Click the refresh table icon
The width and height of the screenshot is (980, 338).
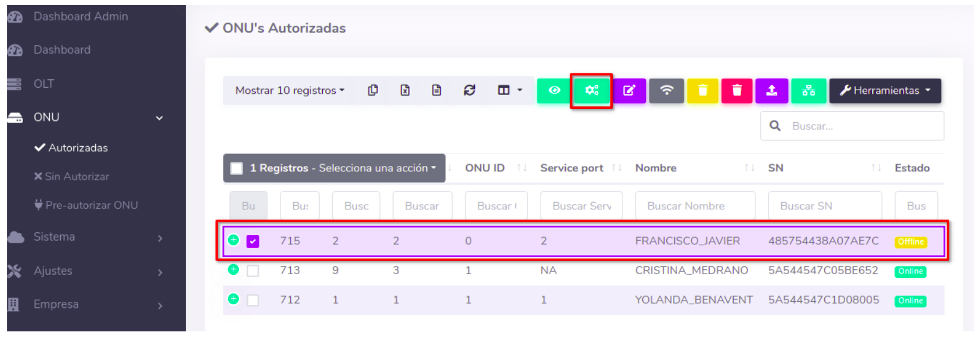[x=470, y=90]
